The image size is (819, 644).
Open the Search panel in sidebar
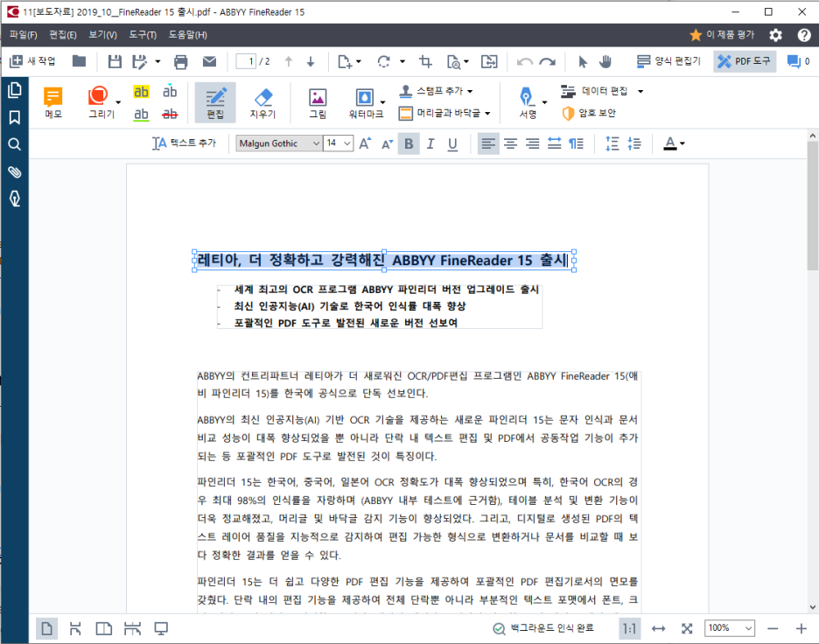point(15,144)
